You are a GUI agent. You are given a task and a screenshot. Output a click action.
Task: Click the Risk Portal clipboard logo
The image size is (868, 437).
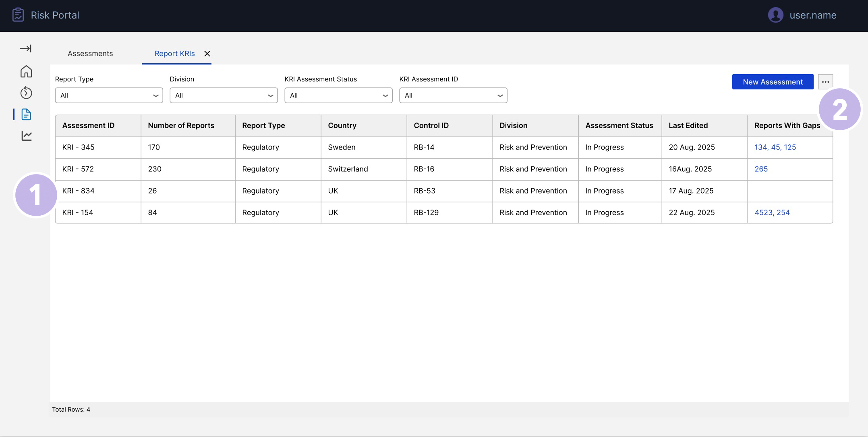point(18,15)
